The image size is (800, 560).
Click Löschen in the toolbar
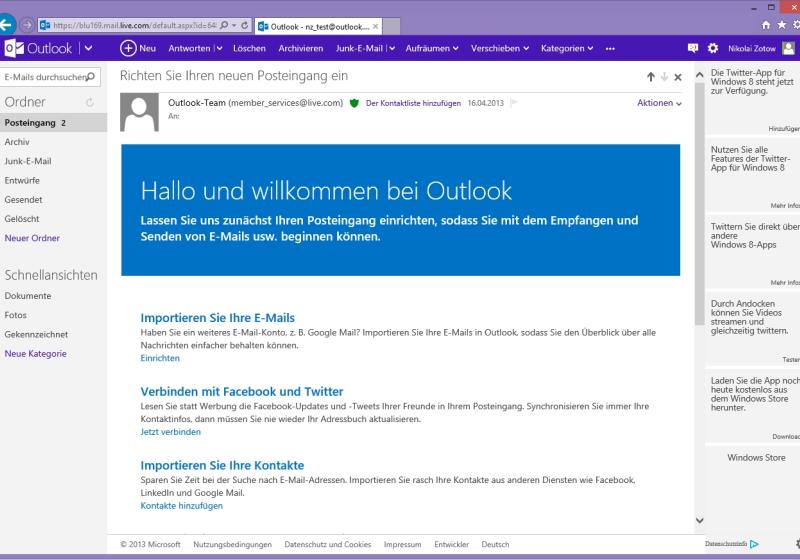pos(249,48)
